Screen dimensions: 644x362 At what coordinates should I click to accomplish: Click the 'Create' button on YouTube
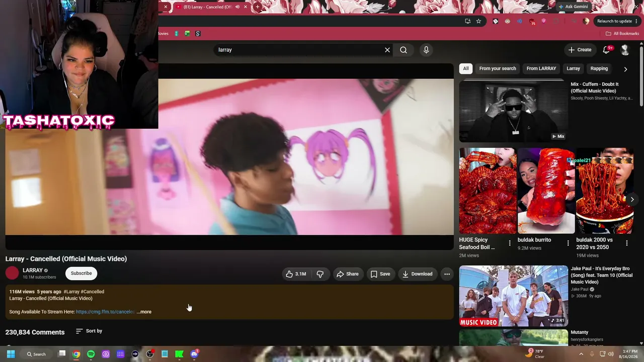(x=580, y=50)
